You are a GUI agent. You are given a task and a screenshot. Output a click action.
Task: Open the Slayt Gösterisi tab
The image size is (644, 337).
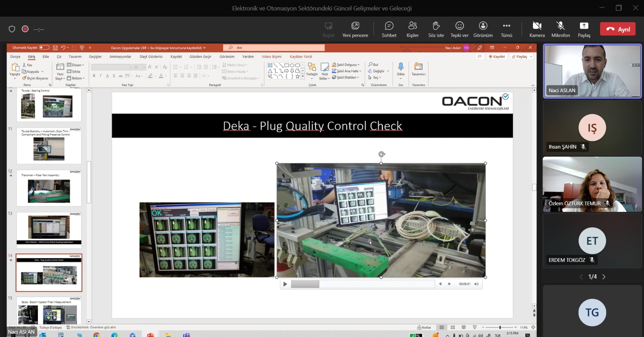[x=151, y=57]
